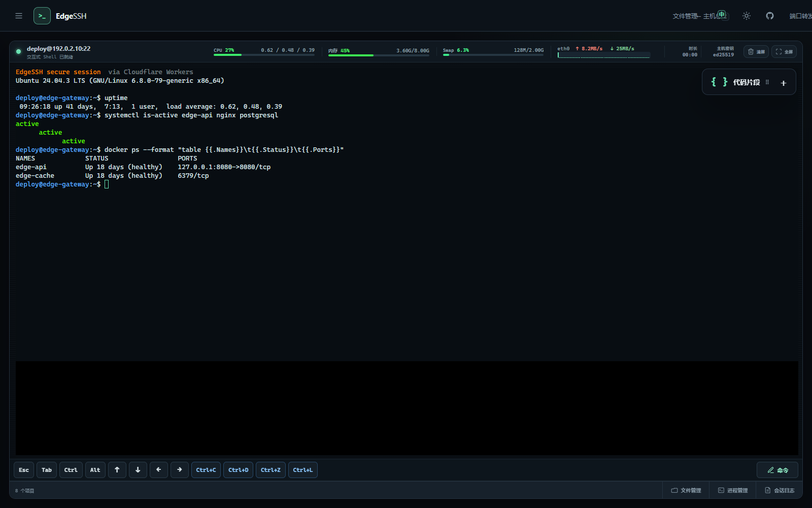Click the snippets panel drag handle
Screen dimensions: 812x508
coord(767,82)
